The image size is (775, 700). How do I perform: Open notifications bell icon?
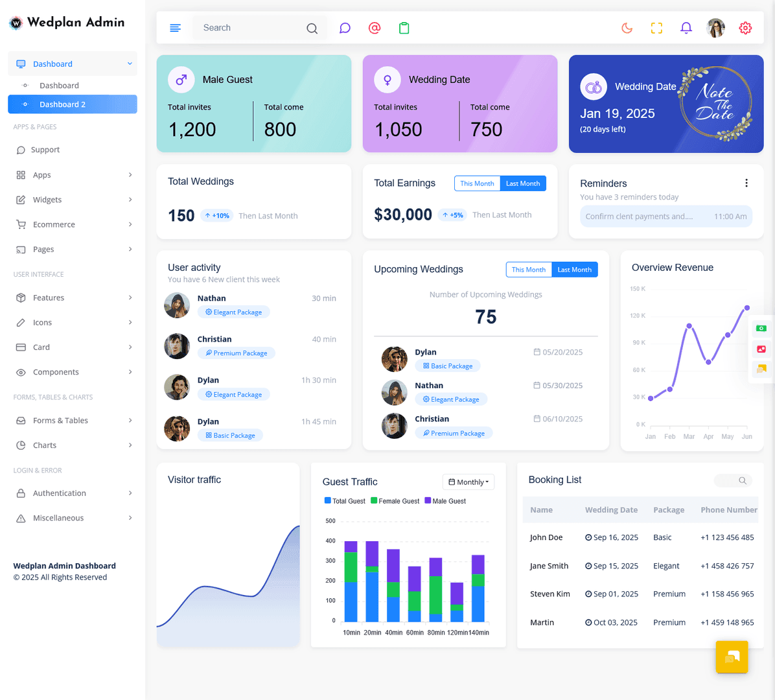tap(686, 28)
